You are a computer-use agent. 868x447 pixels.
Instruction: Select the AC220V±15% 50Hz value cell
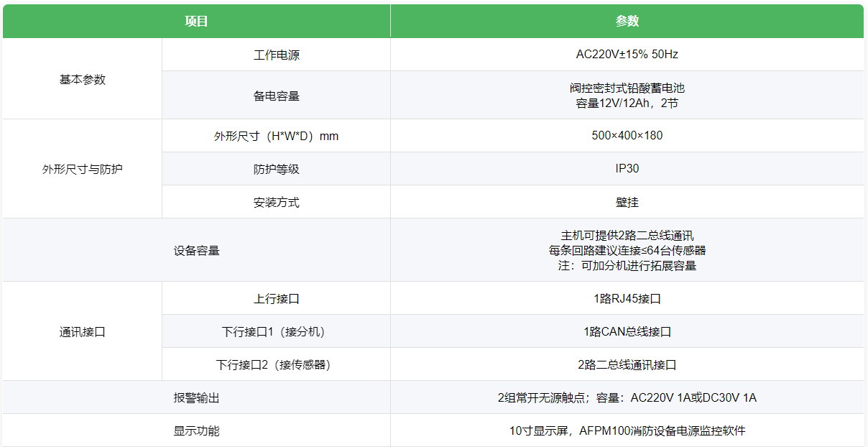click(627, 55)
